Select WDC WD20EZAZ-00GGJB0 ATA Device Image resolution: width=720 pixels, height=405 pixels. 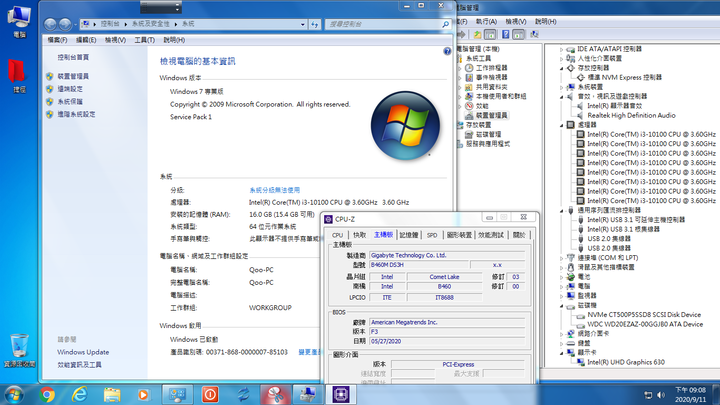[645, 324]
